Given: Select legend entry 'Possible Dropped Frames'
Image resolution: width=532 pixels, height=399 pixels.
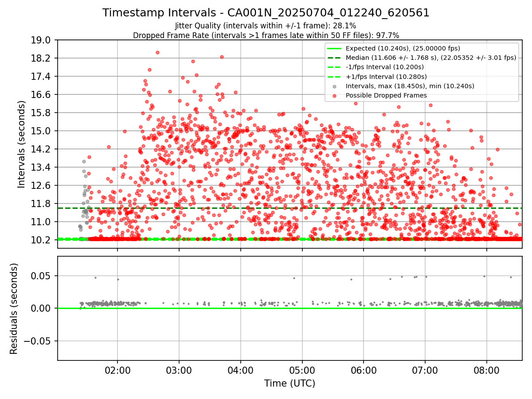Looking at the screenshot, I should tap(386, 95).
